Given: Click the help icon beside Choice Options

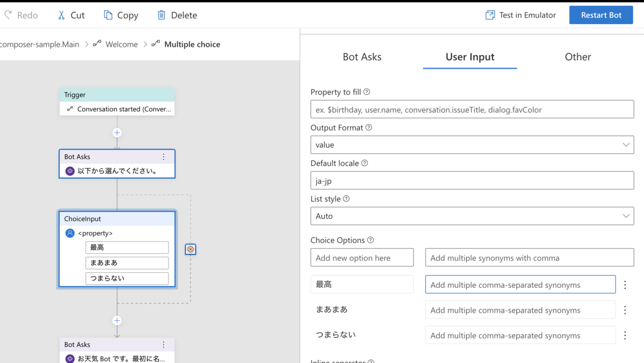Looking at the screenshot, I should point(370,240).
